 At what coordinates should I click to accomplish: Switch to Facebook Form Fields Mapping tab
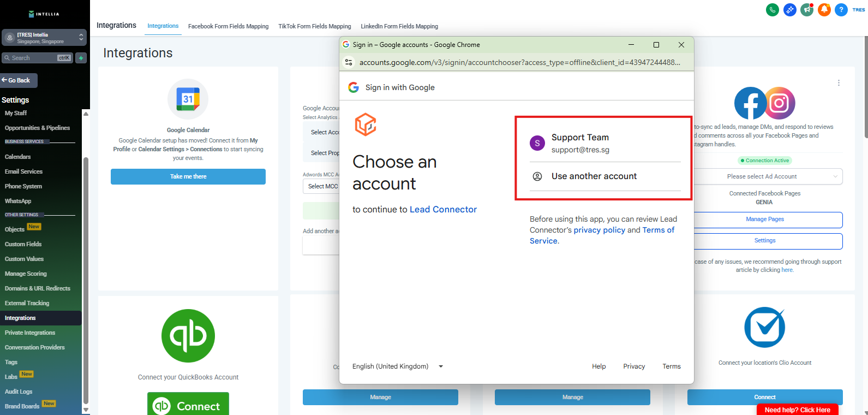tap(228, 26)
